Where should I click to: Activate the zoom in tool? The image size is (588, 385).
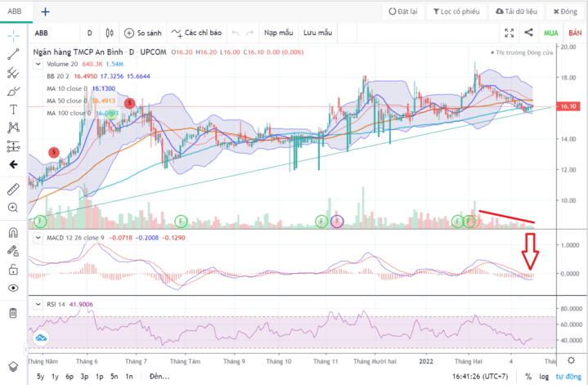click(x=13, y=208)
